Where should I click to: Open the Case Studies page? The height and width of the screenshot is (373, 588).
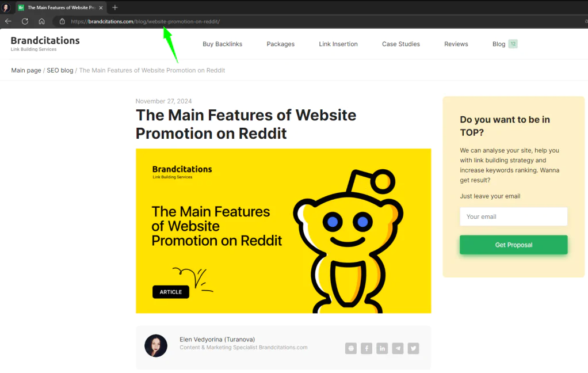[401, 44]
